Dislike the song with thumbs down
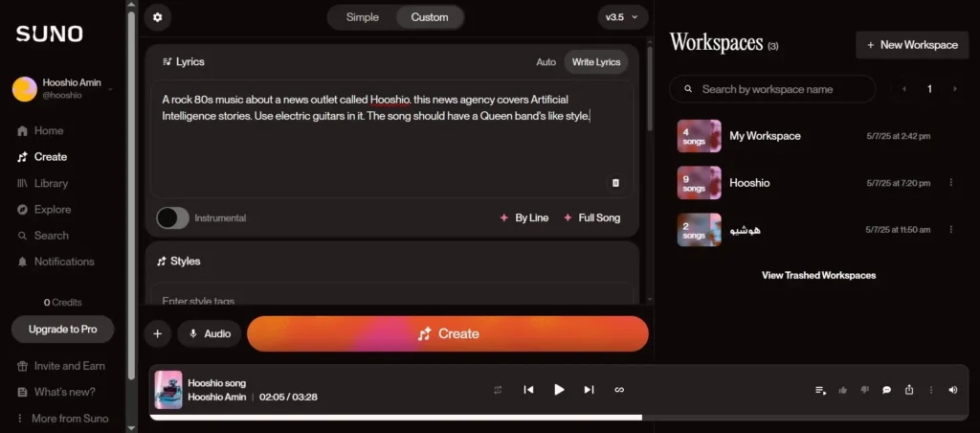980x433 pixels. coord(864,390)
